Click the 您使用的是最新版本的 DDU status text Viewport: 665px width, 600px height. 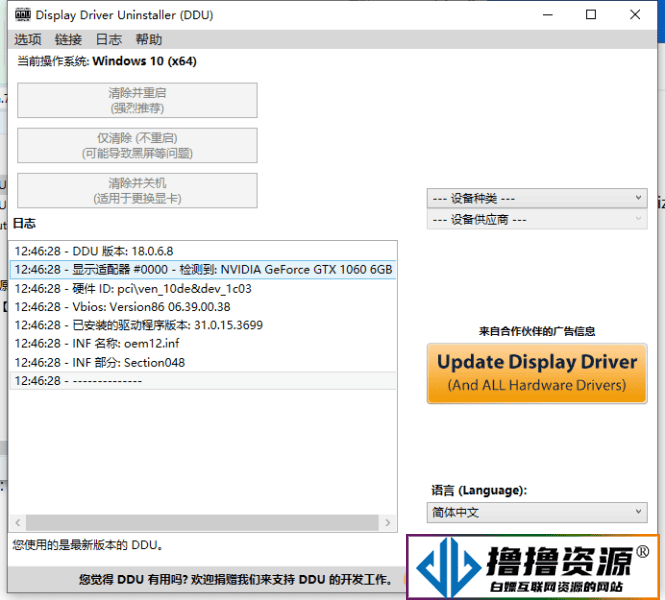pos(87,545)
